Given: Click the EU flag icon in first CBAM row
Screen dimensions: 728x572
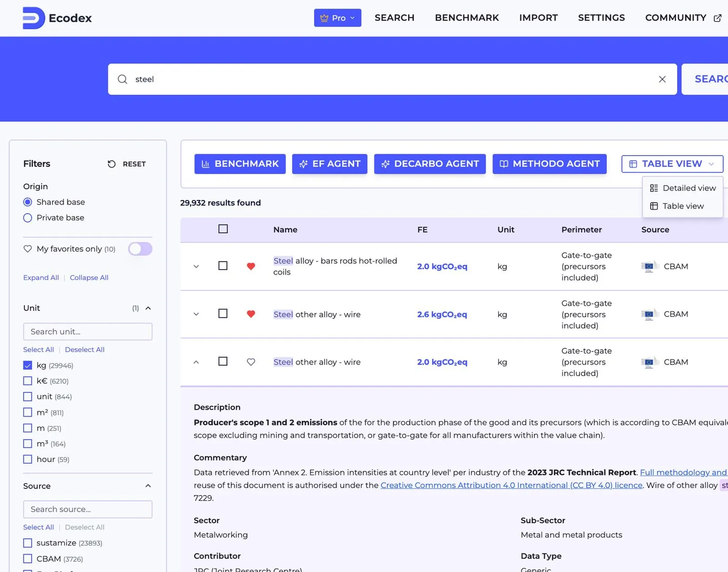Looking at the screenshot, I should [x=650, y=266].
